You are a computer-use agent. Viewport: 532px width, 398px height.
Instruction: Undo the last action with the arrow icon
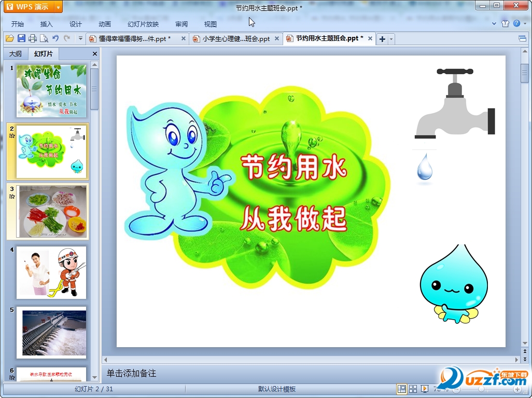[55, 38]
